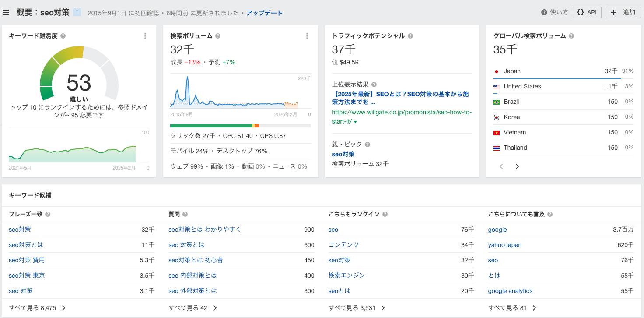Open the 使い方 help option
This screenshot has width=644, height=318.
pos(554,12)
